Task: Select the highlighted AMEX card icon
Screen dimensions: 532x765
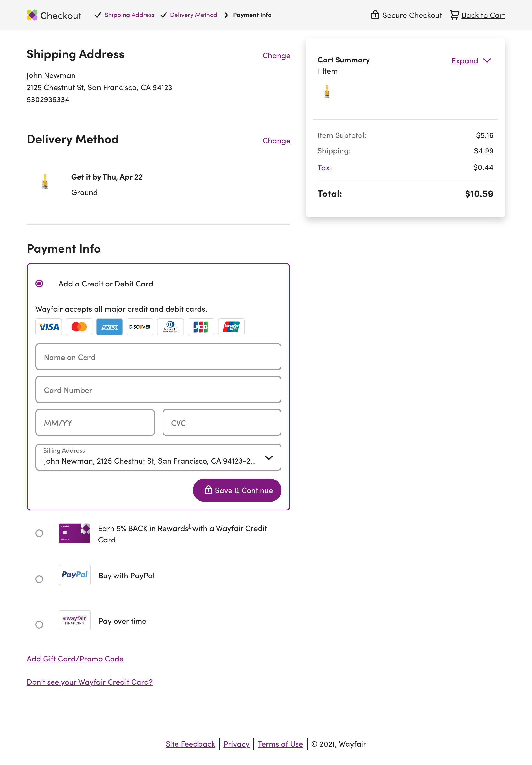Action: tap(109, 327)
